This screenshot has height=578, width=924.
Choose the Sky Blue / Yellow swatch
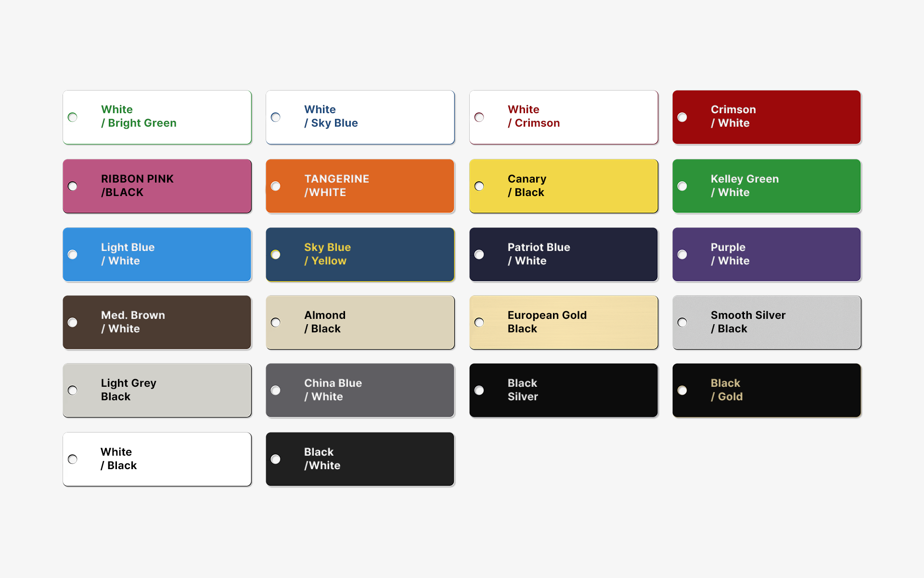pos(360,254)
